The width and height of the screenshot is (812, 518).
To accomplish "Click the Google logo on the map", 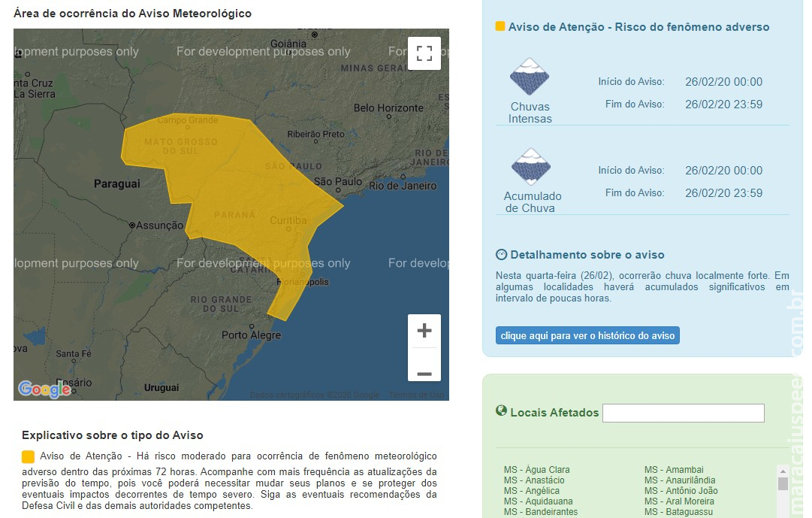I will tap(44, 389).
